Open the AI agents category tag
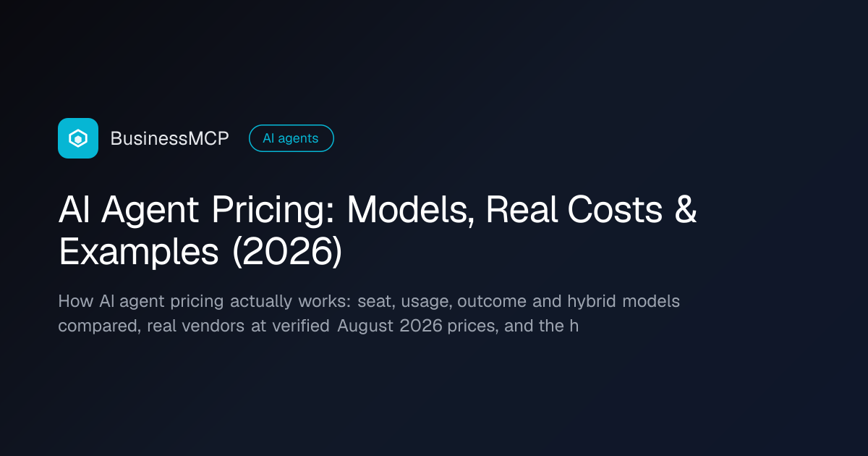The height and width of the screenshot is (456, 868). coord(291,138)
